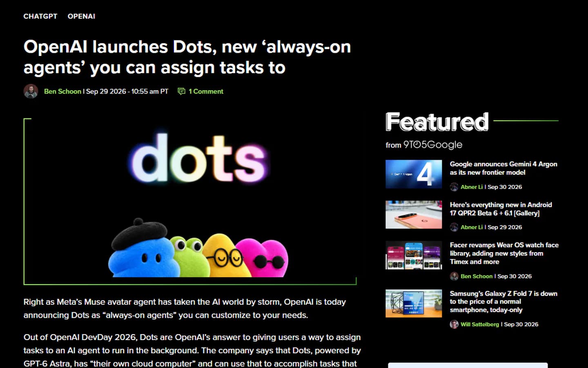This screenshot has width=588, height=368.
Task: Click the Sep 30 2026 date beside Will Sattelberg
Action: [521, 324]
